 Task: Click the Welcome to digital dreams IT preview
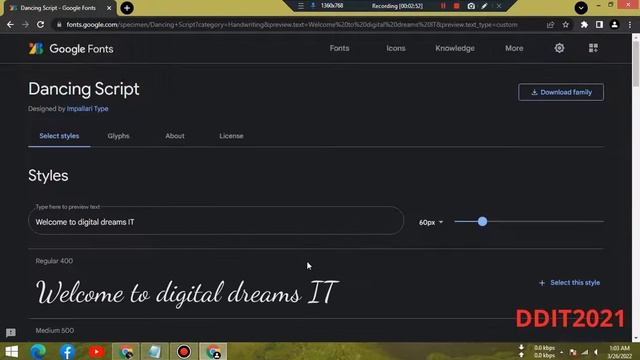tap(187, 293)
